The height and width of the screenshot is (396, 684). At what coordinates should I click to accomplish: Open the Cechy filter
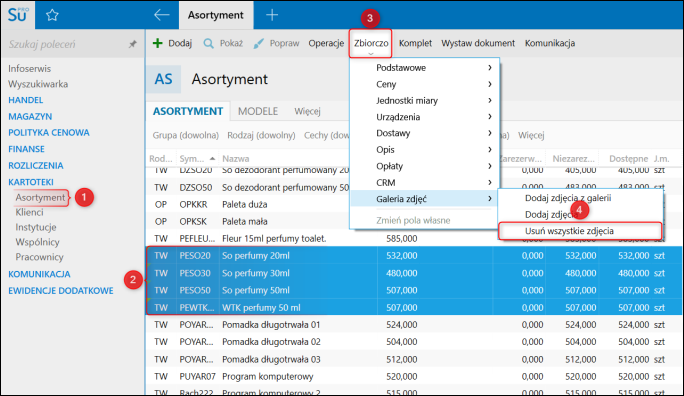click(x=327, y=135)
